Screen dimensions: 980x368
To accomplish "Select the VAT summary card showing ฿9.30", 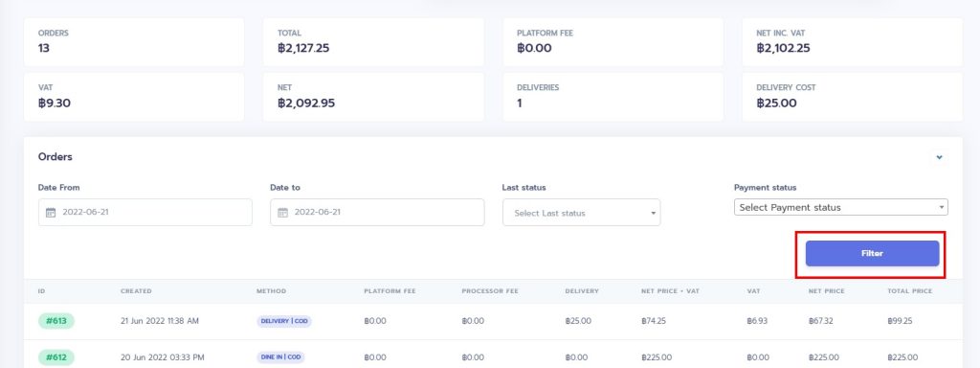I will pyautogui.click(x=134, y=97).
